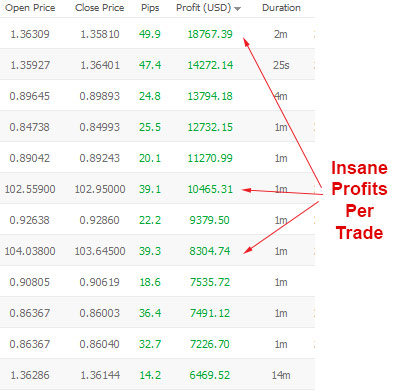Select the profit value 10465.31

click(x=210, y=189)
